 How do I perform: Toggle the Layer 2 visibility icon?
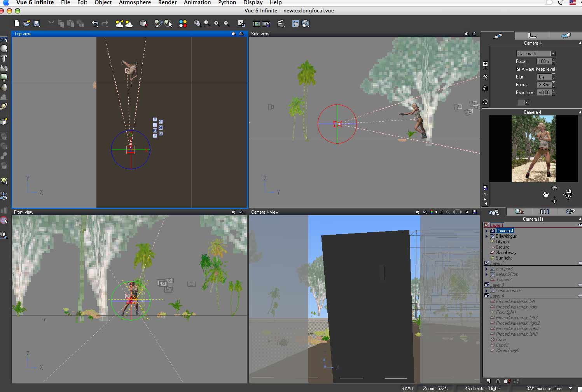580,263
